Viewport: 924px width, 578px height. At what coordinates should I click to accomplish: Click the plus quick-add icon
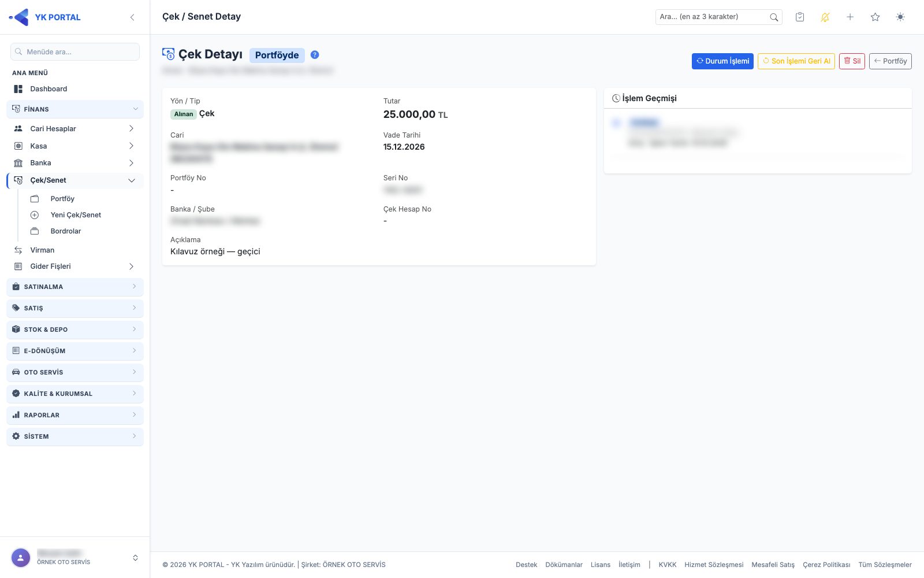(850, 17)
